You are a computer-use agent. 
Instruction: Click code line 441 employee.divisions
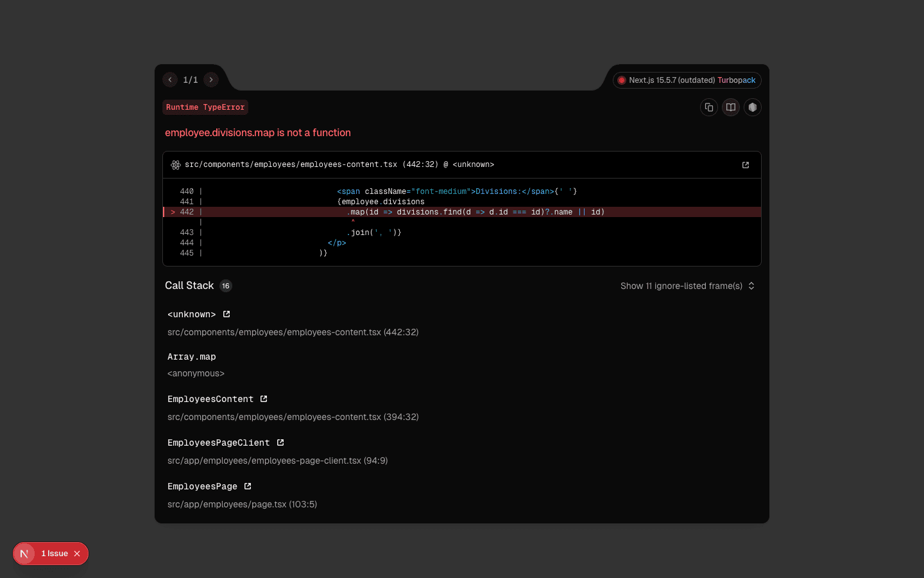[462, 202]
